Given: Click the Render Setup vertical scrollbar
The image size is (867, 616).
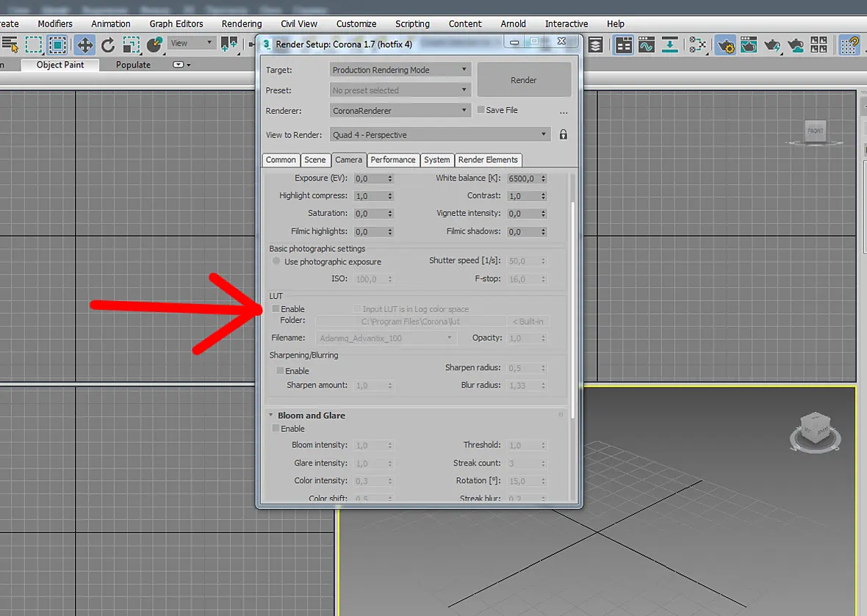Looking at the screenshot, I should click(x=573, y=309).
